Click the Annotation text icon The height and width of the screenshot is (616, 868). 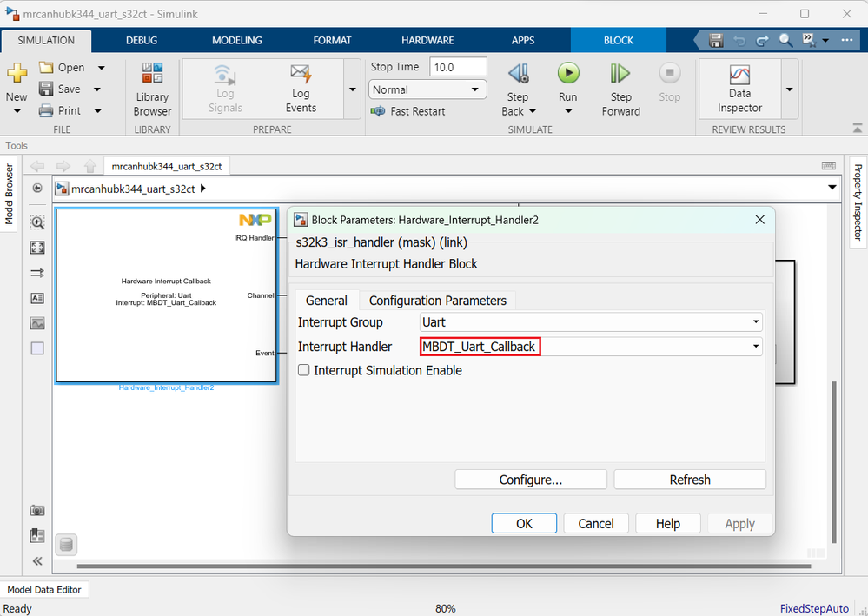point(37,298)
